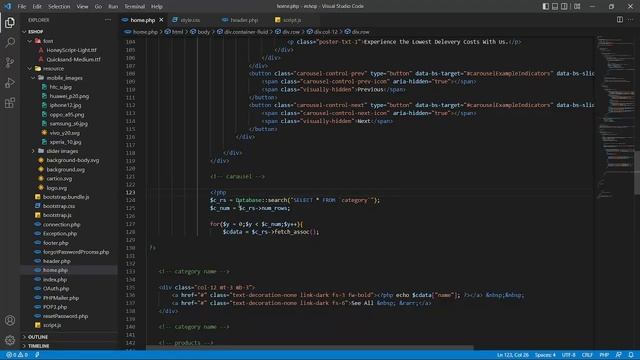Open the Manage gear icon
This screenshot has height=360, width=640.
click(x=10, y=340)
